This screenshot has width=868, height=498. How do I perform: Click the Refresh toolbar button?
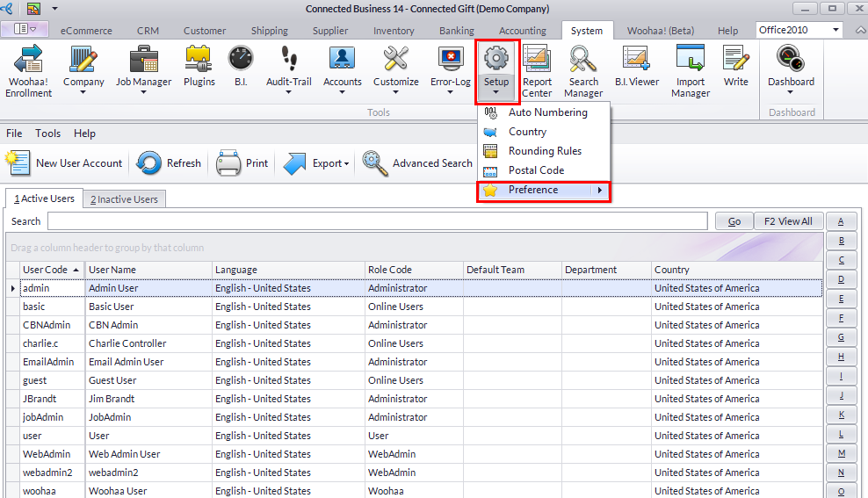click(x=170, y=163)
